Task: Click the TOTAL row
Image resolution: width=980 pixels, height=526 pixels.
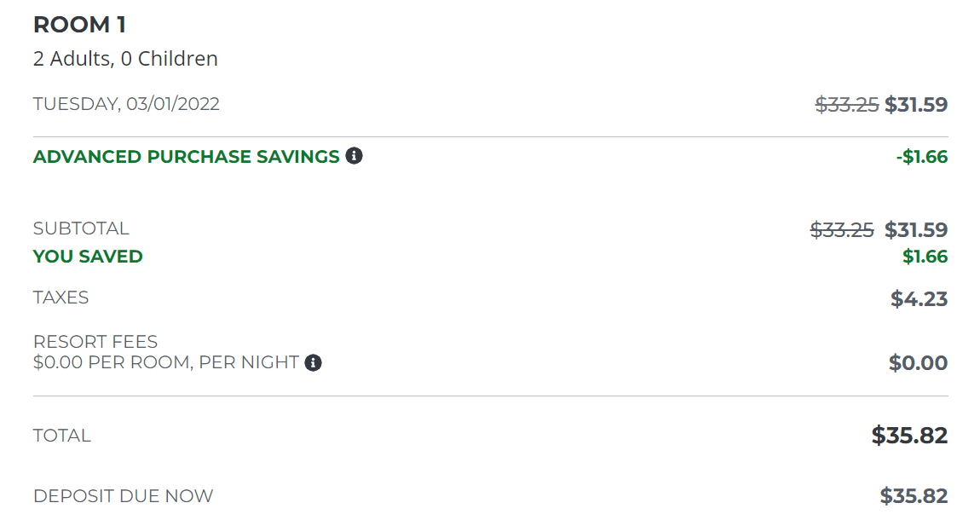Action: [x=62, y=435]
